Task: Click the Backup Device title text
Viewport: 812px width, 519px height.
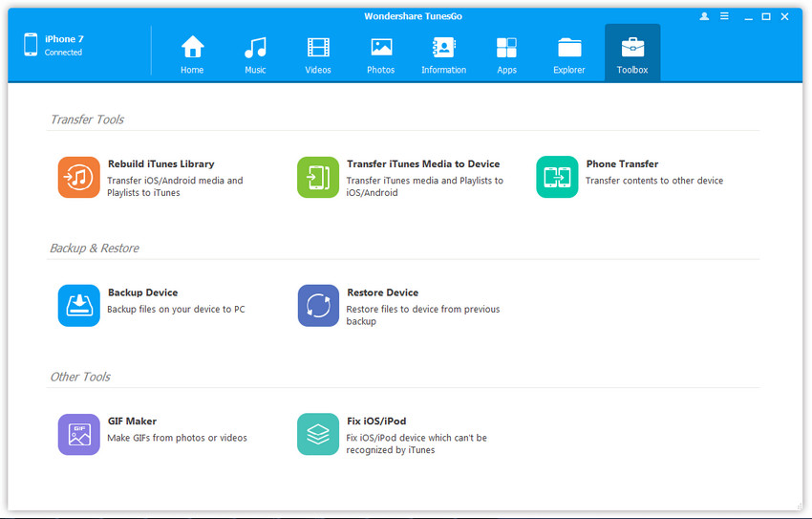Action: tap(142, 292)
